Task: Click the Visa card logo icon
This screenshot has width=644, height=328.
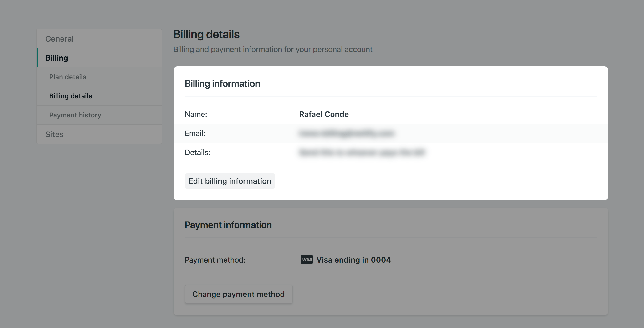Action: tap(307, 259)
